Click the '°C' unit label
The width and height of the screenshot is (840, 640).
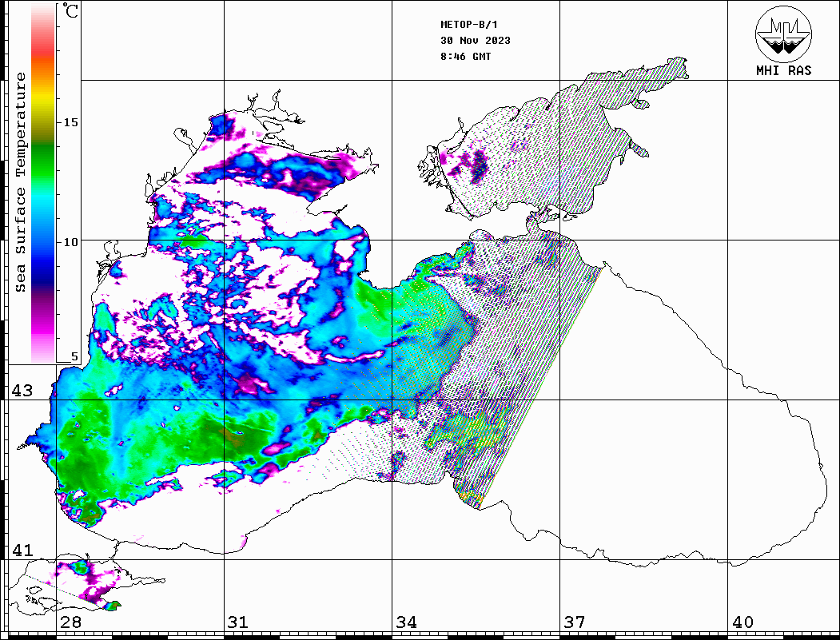[x=70, y=10]
